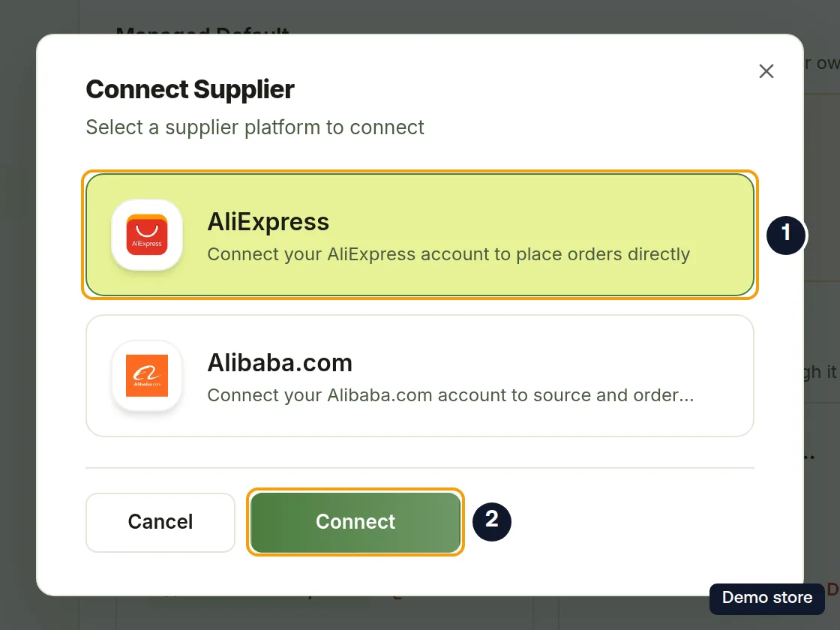Click the step 1 number badge
The height and width of the screenshot is (630, 840).
coord(786,235)
